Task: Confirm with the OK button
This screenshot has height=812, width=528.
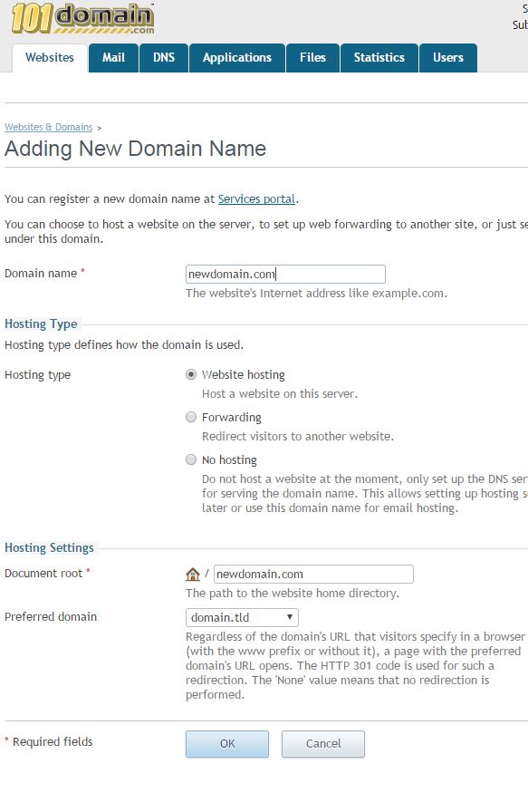Action: (x=227, y=744)
